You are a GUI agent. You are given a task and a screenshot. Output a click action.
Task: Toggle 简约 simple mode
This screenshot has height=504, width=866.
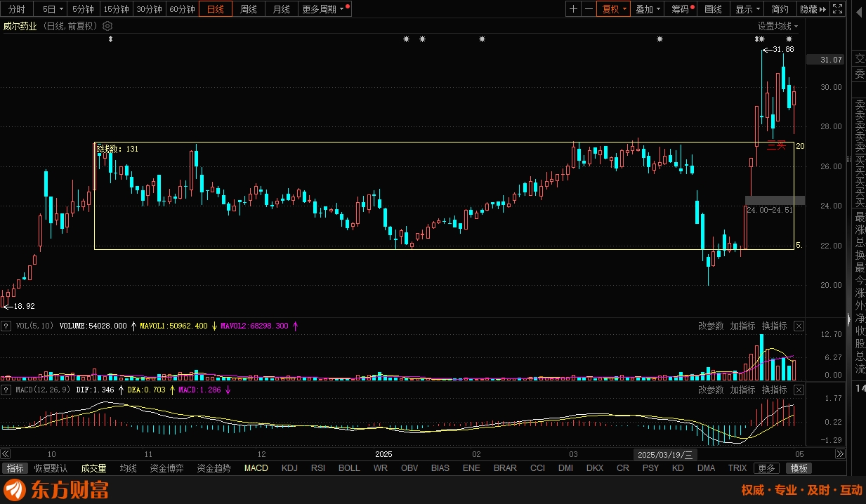click(780, 9)
